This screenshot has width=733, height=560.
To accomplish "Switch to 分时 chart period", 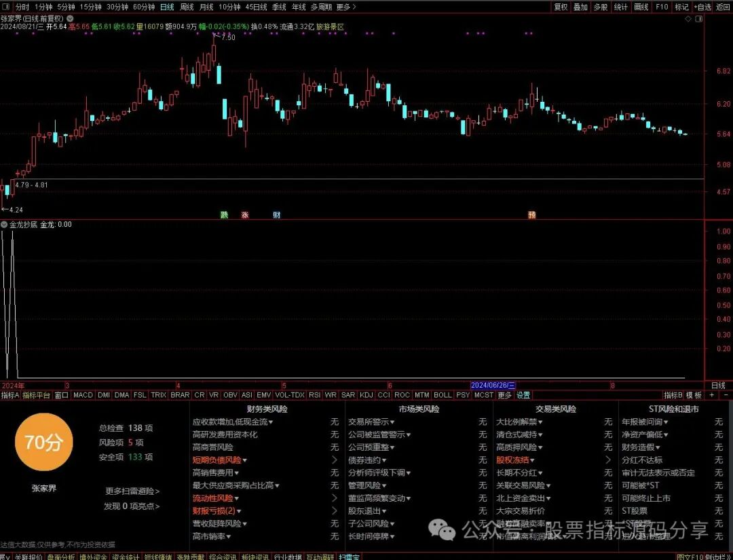I will point(22,7).
